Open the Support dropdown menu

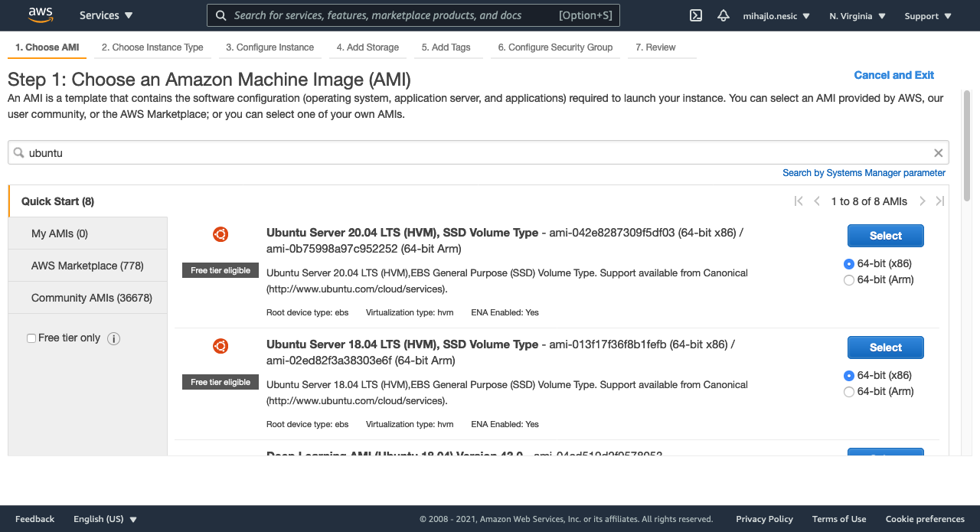pyautogui.click(x=928, y=16)
